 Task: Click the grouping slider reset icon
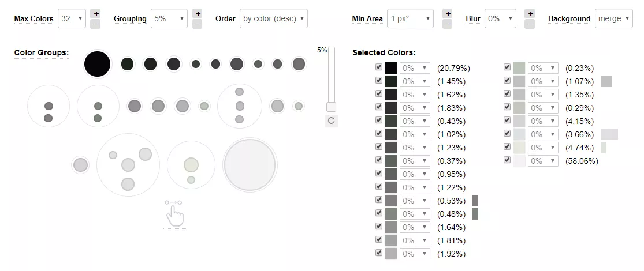coord(332,121)
